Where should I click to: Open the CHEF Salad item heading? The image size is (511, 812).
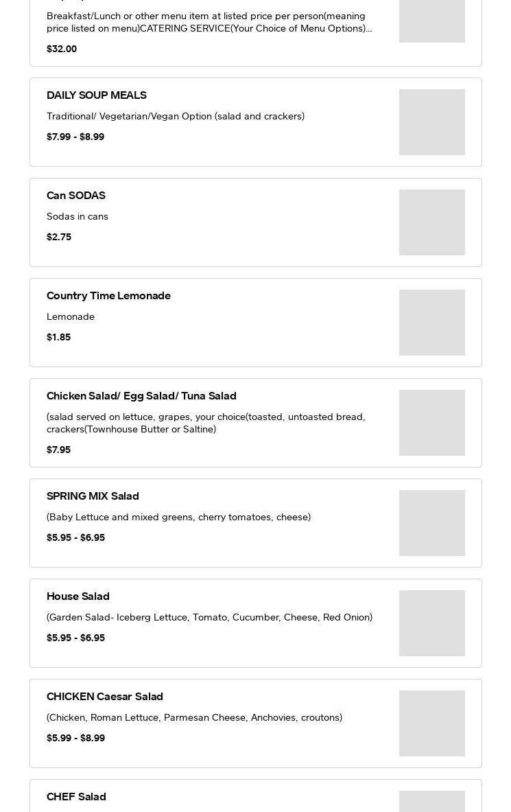tap(76, 797)
